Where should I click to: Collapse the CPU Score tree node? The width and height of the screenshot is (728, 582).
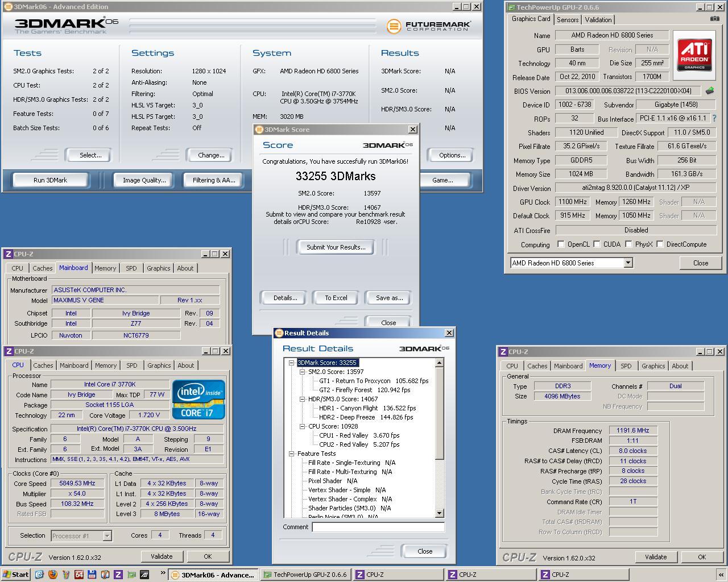click(303, 426)
